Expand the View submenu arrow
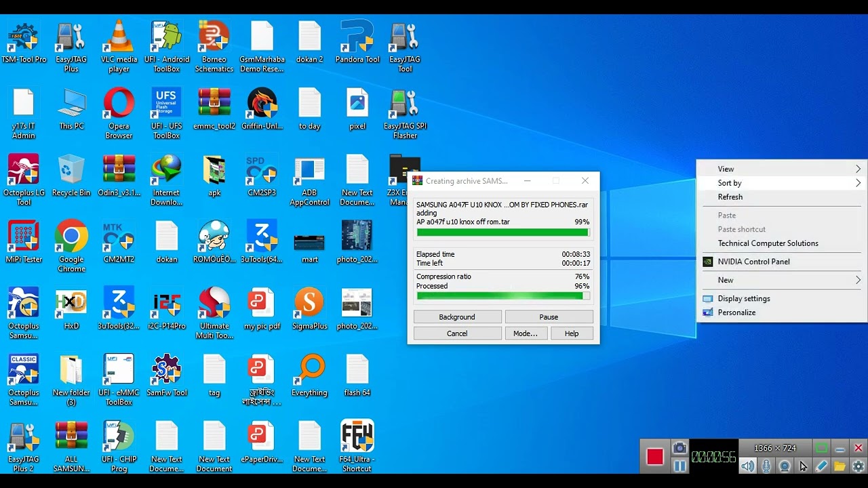Screen dimensions: 868x488 coord(858,169)
